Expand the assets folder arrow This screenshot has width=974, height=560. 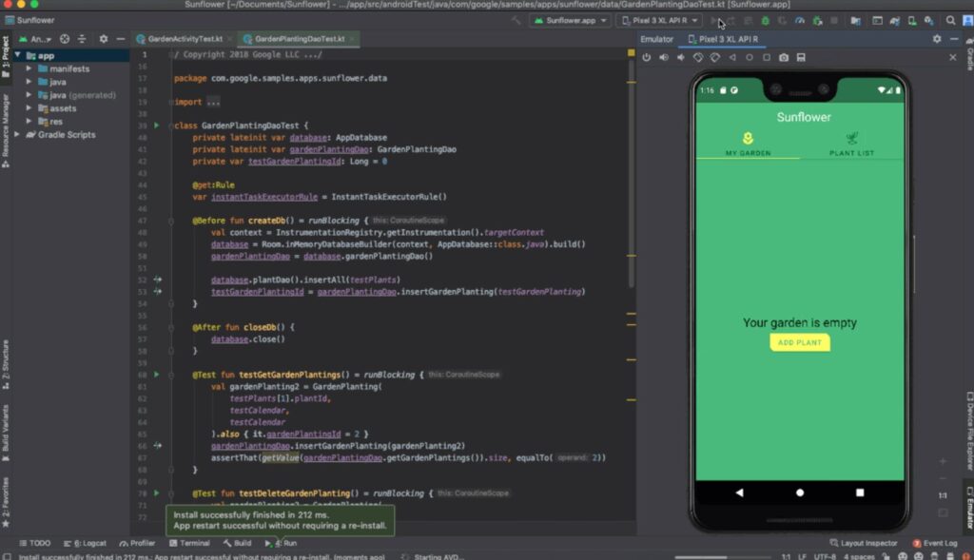click(x=29, y=108)
